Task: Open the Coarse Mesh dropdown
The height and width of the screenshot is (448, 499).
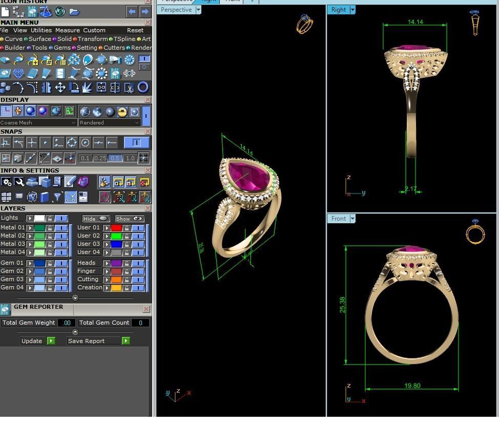Action: [38, 122]
